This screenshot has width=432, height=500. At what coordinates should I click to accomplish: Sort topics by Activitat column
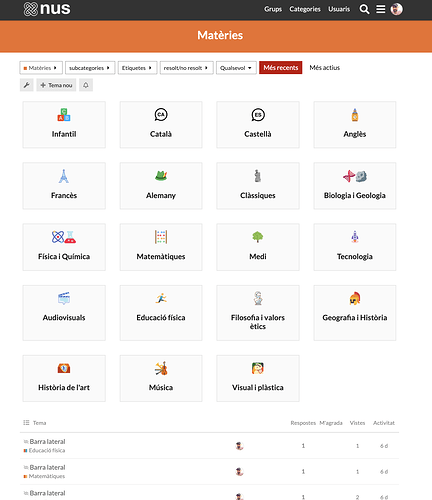(384, 423)
